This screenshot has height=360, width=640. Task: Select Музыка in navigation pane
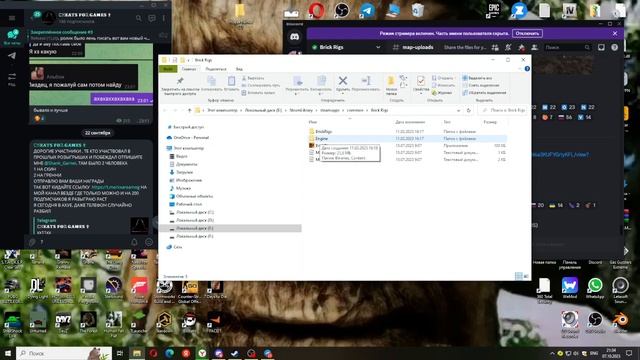pos(180,188)
